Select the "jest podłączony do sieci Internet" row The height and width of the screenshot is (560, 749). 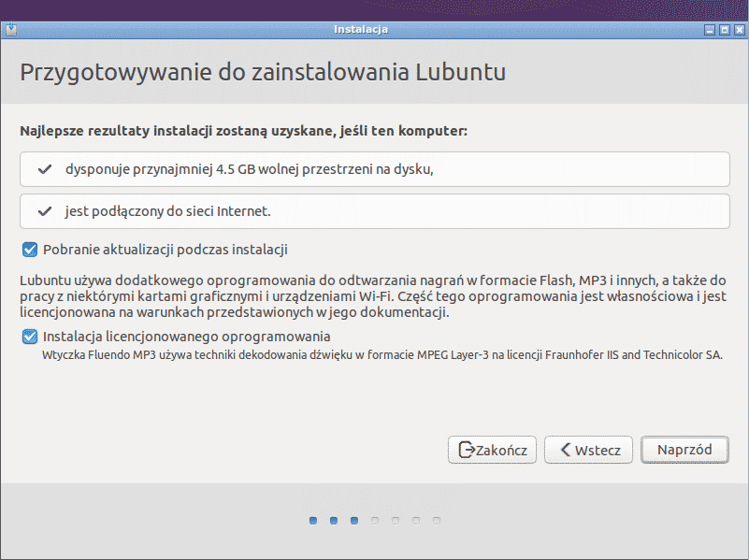[374, 211]
